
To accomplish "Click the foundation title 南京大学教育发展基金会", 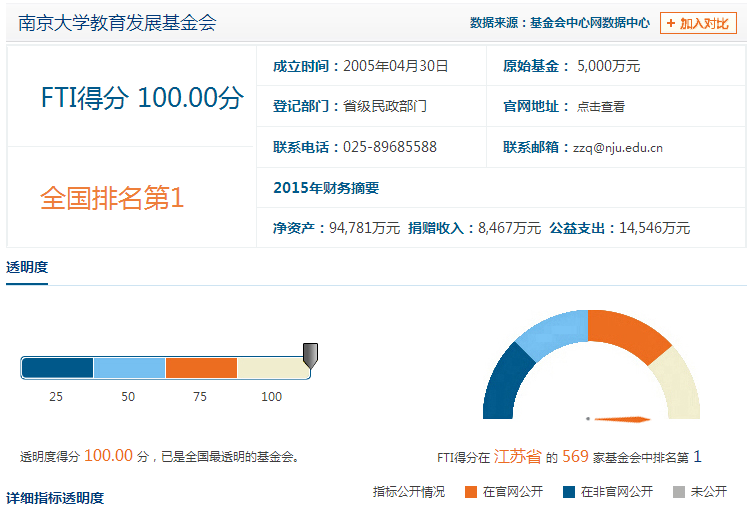I will pos(118,23).
